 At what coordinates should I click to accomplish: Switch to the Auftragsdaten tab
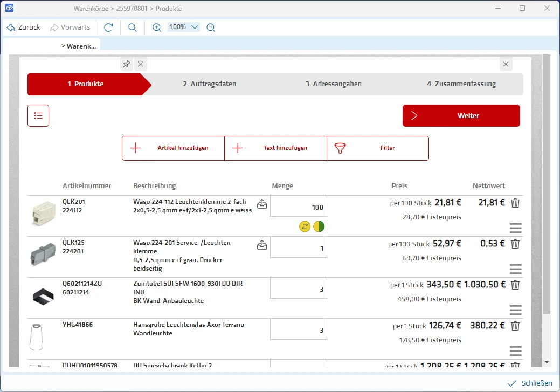pos(210,84)
